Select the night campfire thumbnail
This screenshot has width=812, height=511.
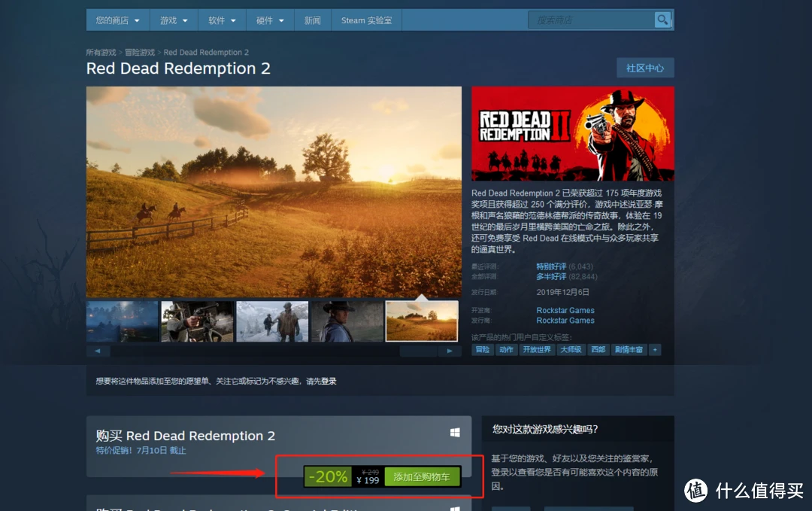coord(123,321)
